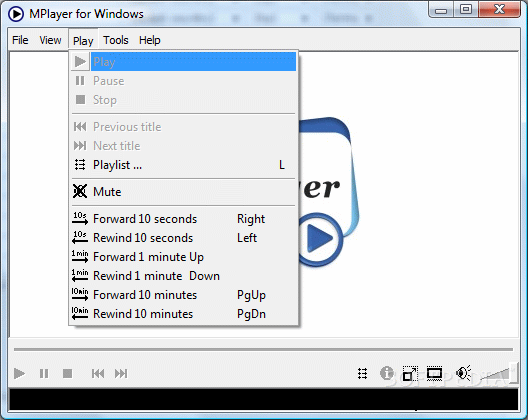Open the Tools menu
The image size is (528, 420).
[x=116, y=40]
